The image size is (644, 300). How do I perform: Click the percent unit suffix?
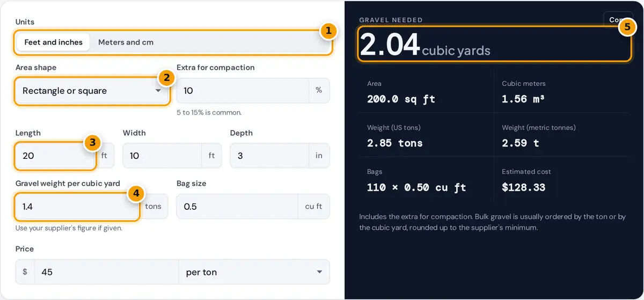pos(319,91)
